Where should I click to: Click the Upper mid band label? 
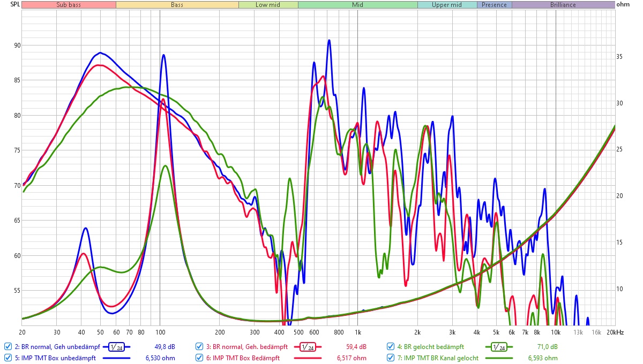pos(447,5)
